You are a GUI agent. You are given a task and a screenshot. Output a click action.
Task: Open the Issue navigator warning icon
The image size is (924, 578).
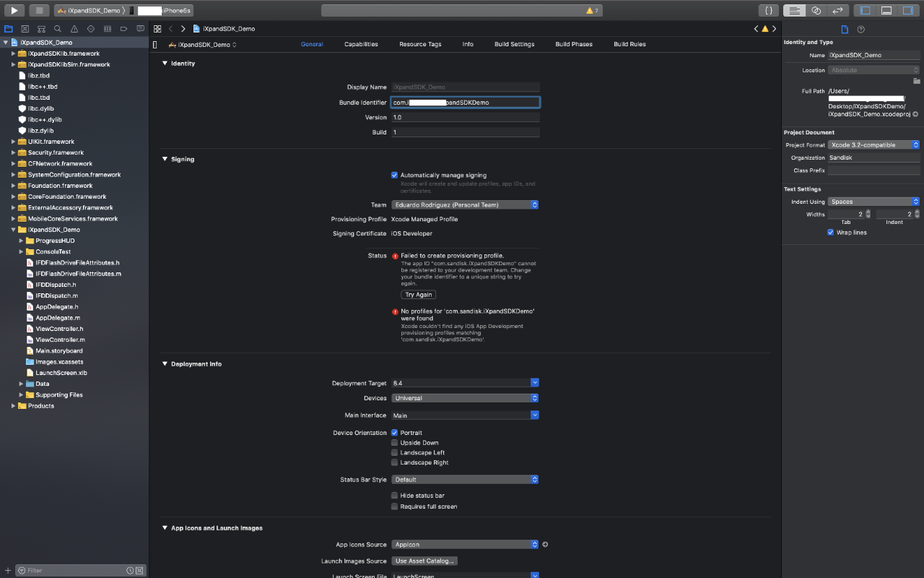click(74, 29)
